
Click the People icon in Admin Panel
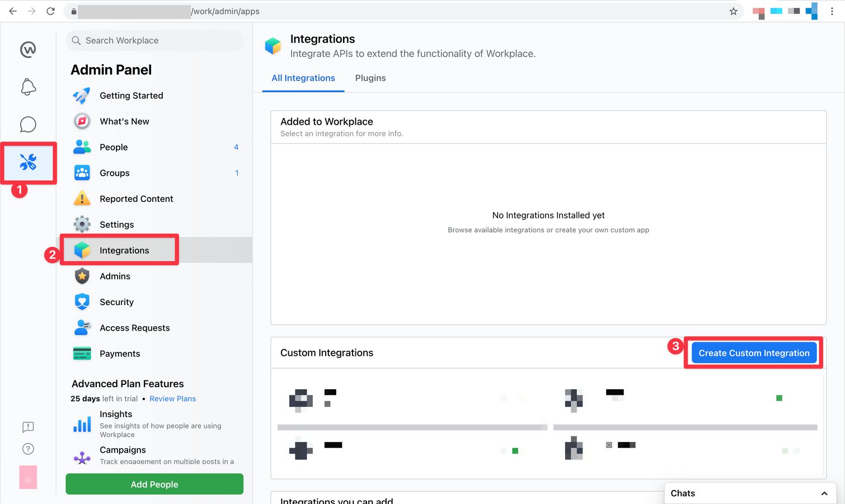pos(82,147)
